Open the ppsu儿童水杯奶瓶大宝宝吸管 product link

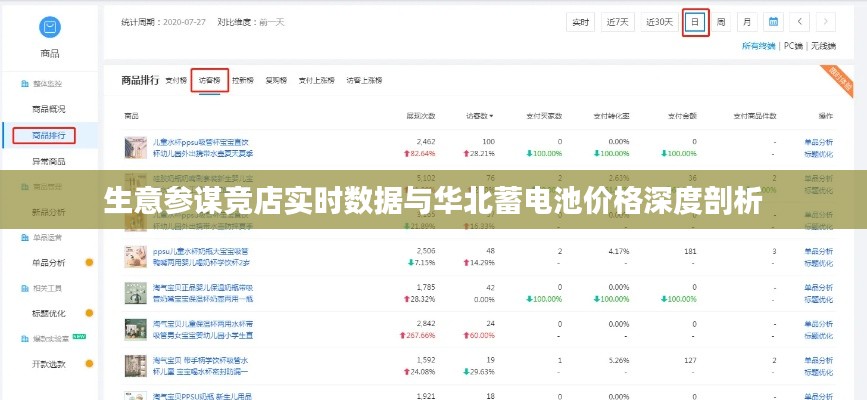(x=201, y=257)
